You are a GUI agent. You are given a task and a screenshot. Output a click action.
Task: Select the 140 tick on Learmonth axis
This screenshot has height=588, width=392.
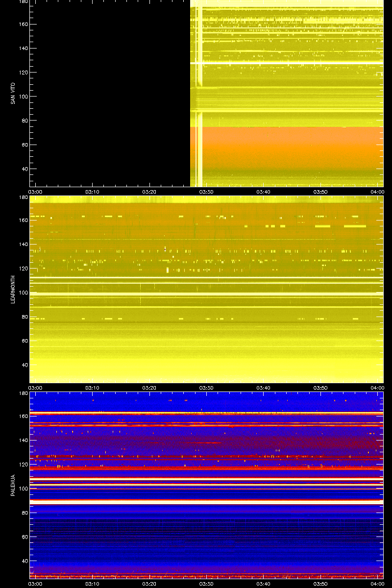(x=23, y=245)
